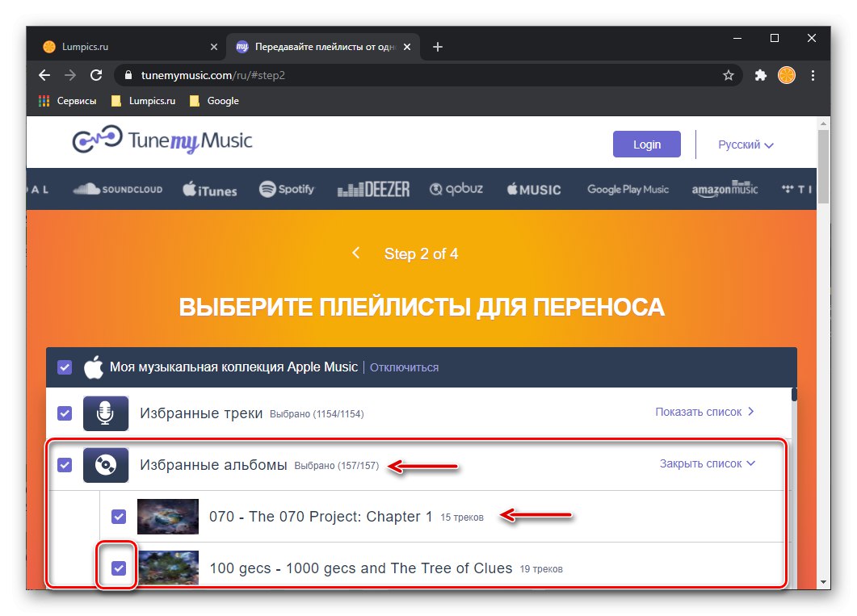Select the SoundCloud service logo

click(x=117, y=190)
